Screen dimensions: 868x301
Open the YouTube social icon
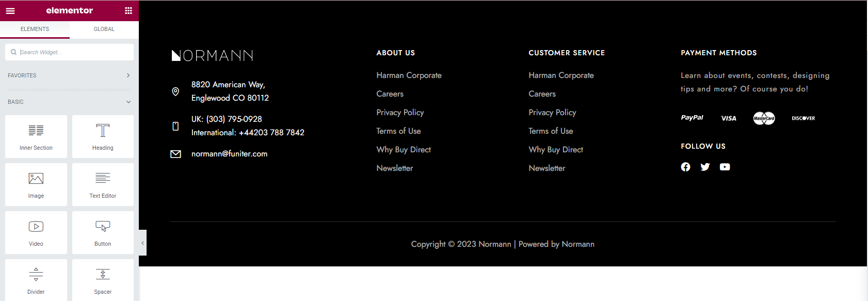tap(725, 167)
